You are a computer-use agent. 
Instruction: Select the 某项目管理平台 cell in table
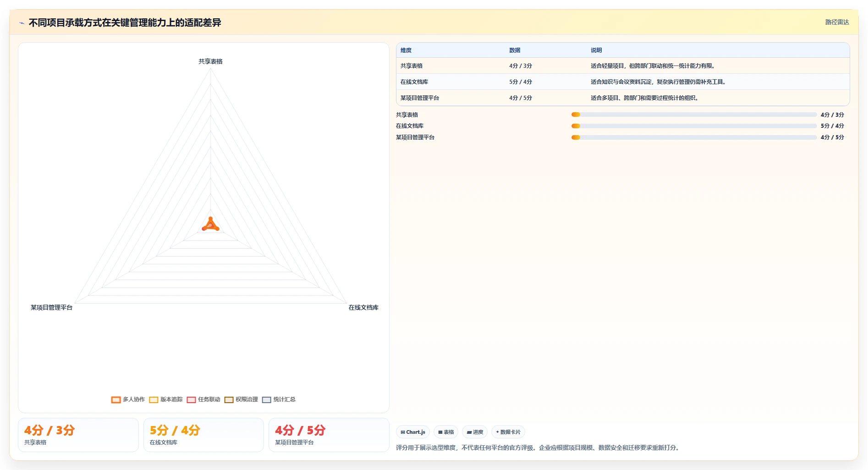[x=420, y=98]
